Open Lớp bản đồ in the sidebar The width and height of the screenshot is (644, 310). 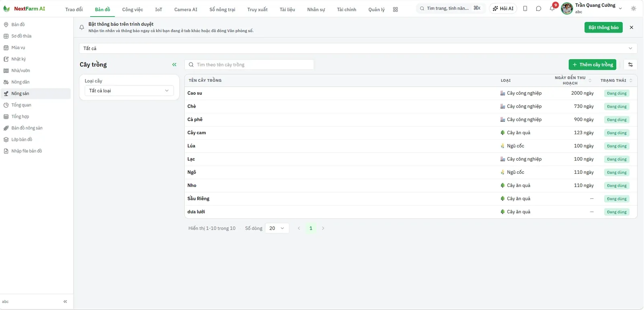coord(36,139)
